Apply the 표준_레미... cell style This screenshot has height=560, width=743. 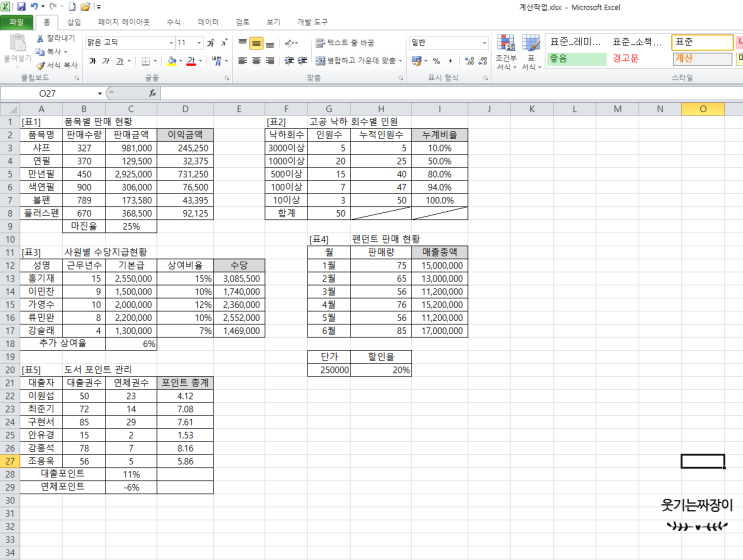click(x=576, y=42)
